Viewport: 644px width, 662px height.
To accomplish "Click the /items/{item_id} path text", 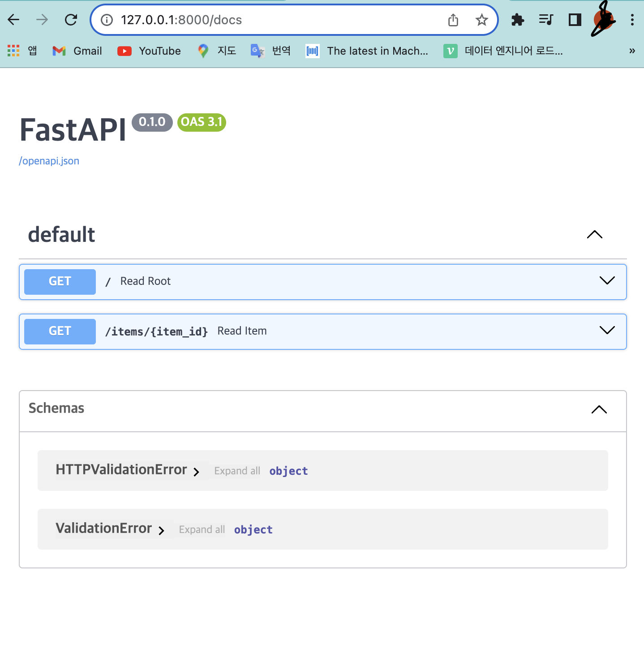I will coord(156,331).
